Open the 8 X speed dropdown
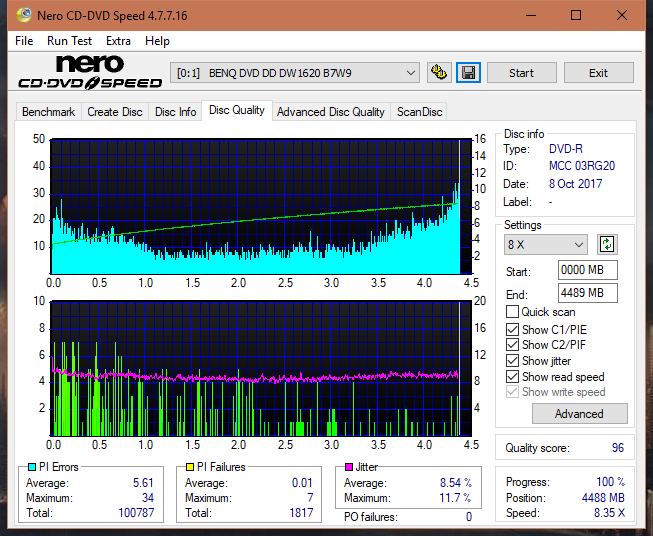The image size is (653, 536). pos(546,244)
